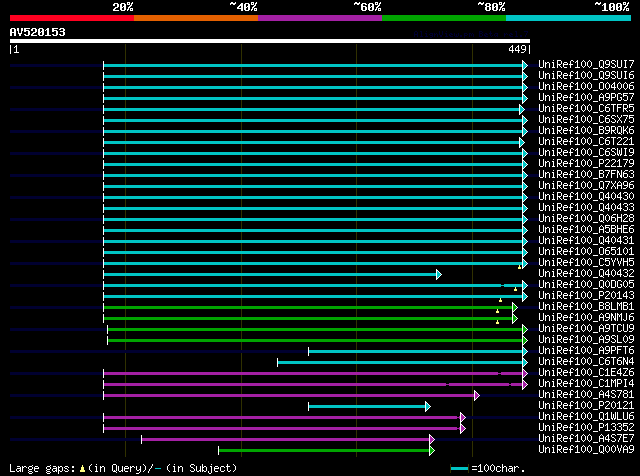Select the UniRef100_A9PFT6 label
The image size is (640, 476).
(x=586, y=351)
